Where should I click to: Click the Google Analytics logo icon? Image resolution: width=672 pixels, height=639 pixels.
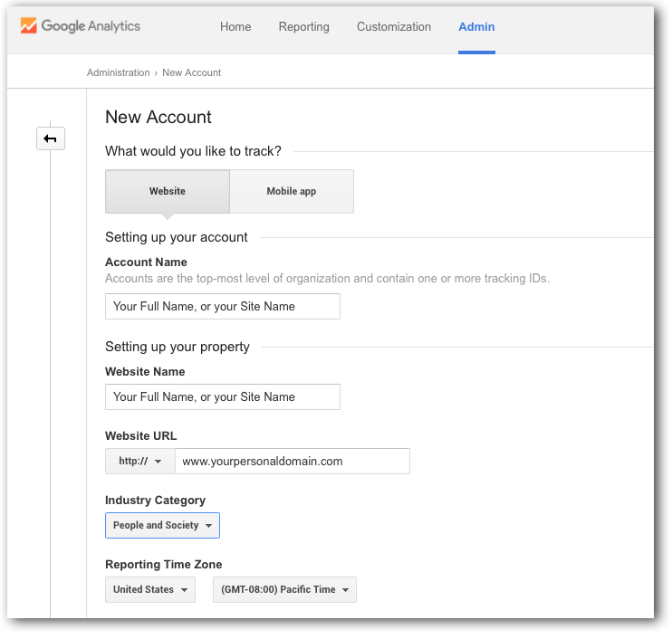[x=29, y=25]
